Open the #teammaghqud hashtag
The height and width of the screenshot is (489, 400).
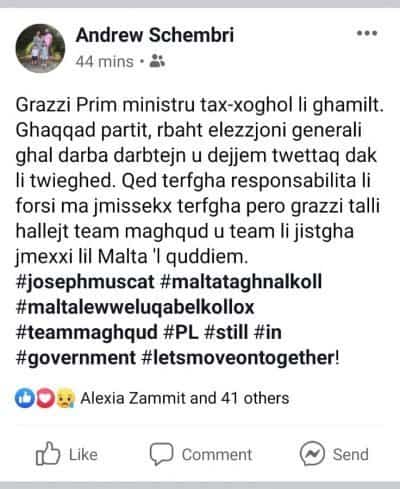[86, 332]
